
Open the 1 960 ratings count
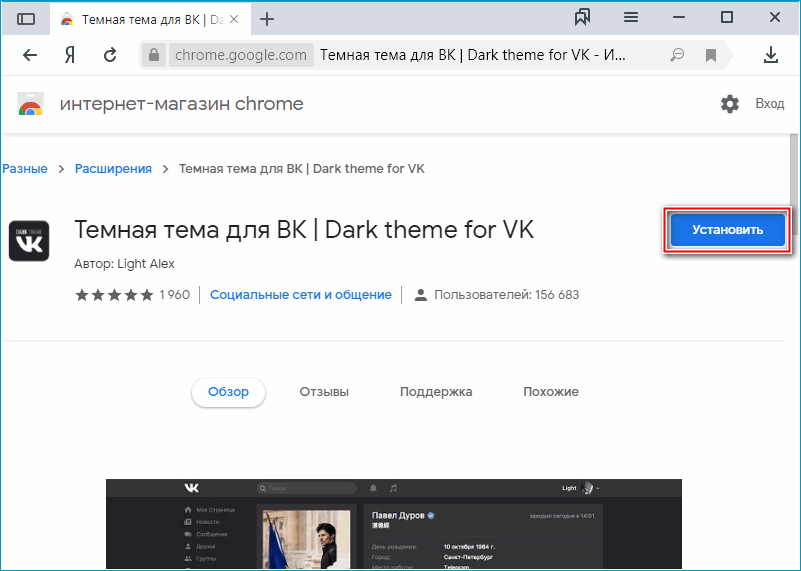pyautogui.click(x=174, y=295)
